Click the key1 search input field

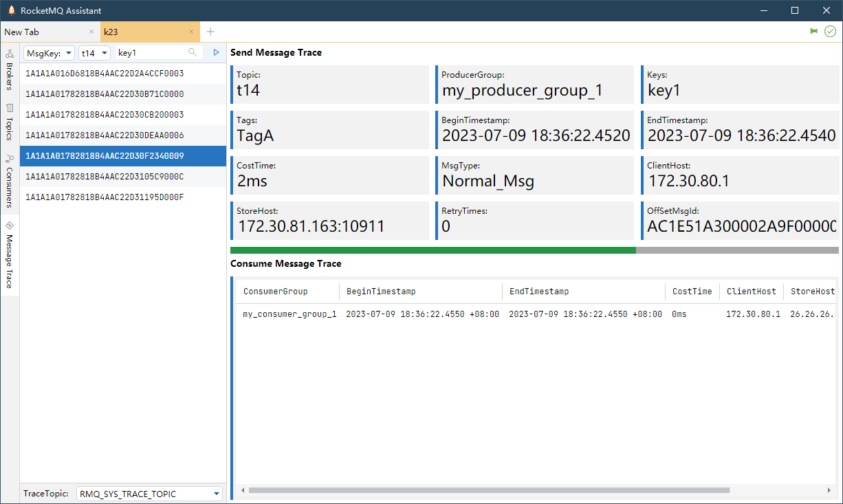pyautogui.click(x=151, y=53)
